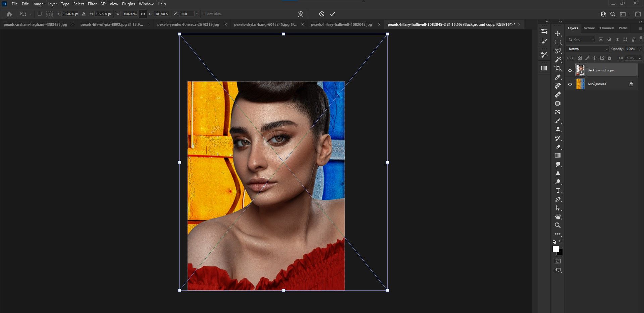Viewport: 644px width, 313px height.
Task: Switch to warp mode icon
Action: coord(301,14)
